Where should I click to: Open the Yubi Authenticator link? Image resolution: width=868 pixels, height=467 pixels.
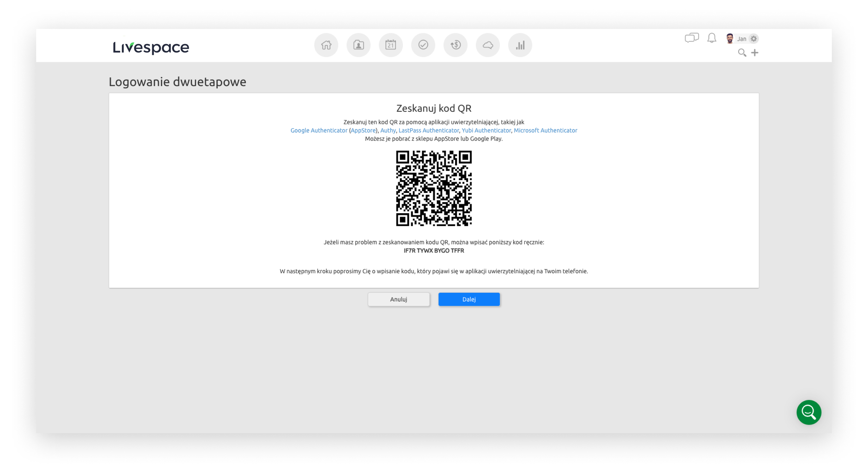[486, 130]
